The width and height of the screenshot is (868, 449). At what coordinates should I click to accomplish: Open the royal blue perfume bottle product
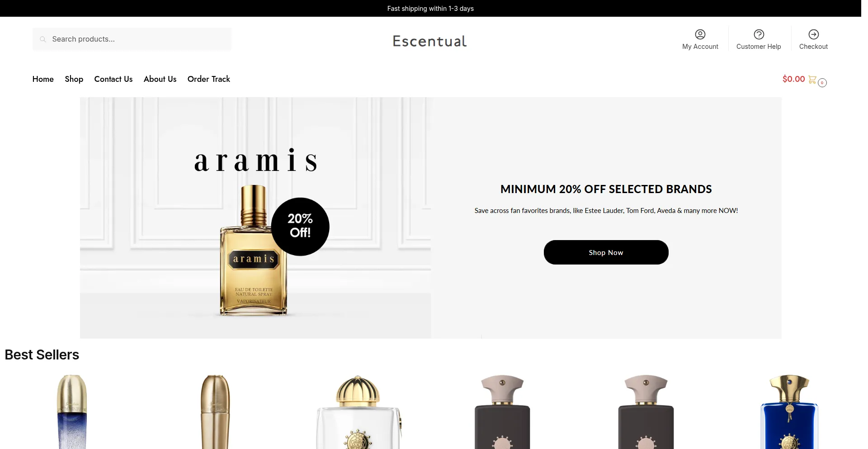(x=789, y=411)
